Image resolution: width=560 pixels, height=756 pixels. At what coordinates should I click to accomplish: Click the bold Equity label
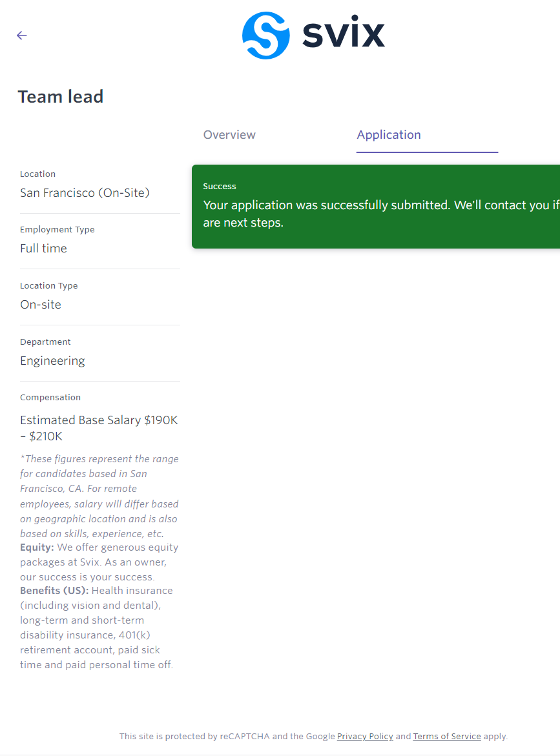(37, 547)
